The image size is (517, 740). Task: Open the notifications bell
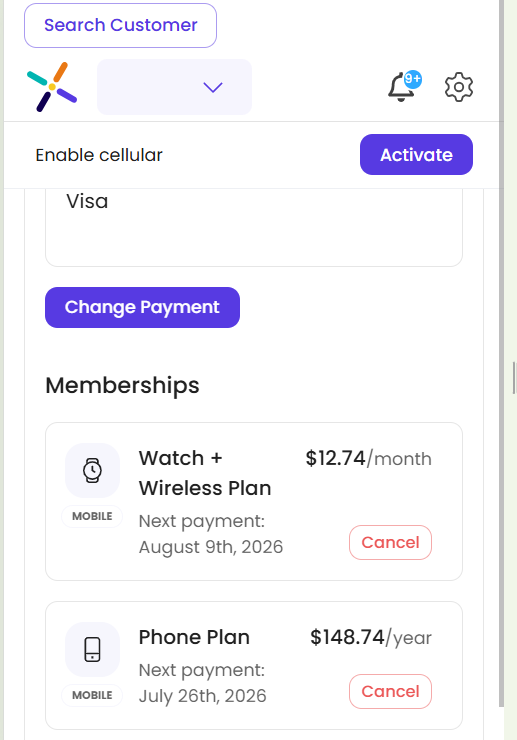(x=401, y=88)
